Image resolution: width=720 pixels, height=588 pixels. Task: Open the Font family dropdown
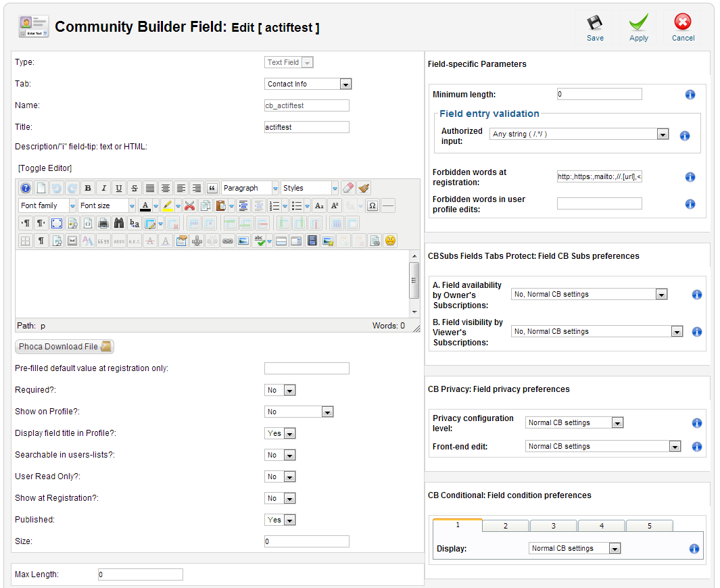47,205
